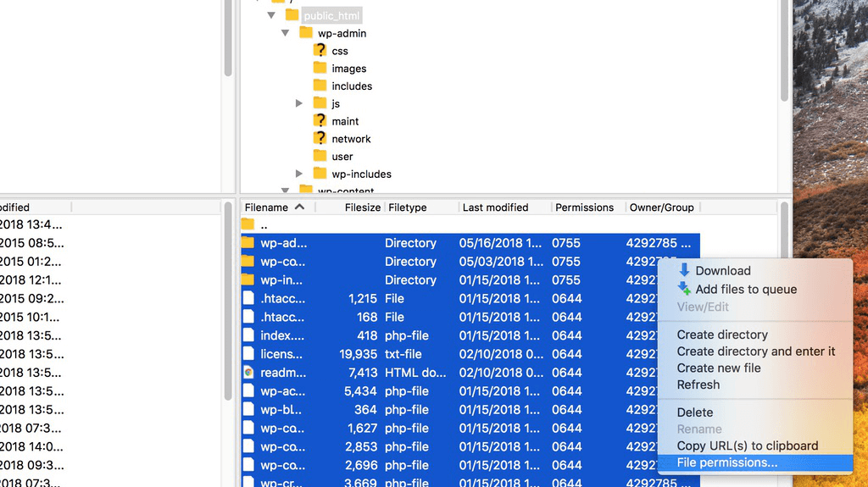
Task: Click the js folder icon
Action: [320, 103]
